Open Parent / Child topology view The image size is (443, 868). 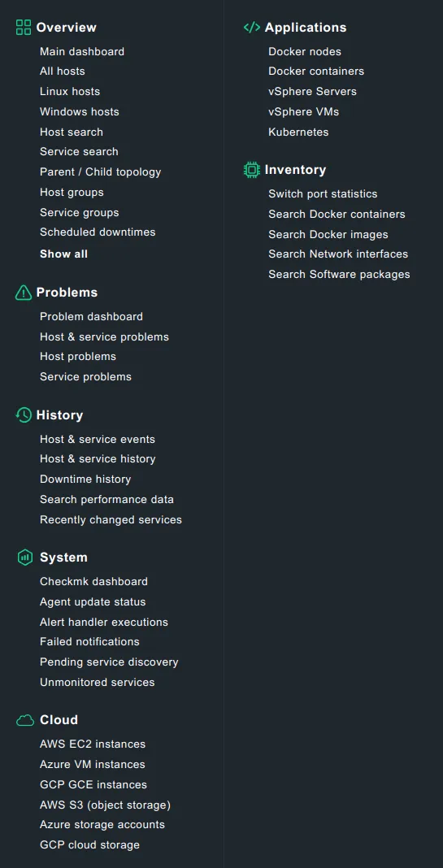pyautogui.click(x=100, y=172)
